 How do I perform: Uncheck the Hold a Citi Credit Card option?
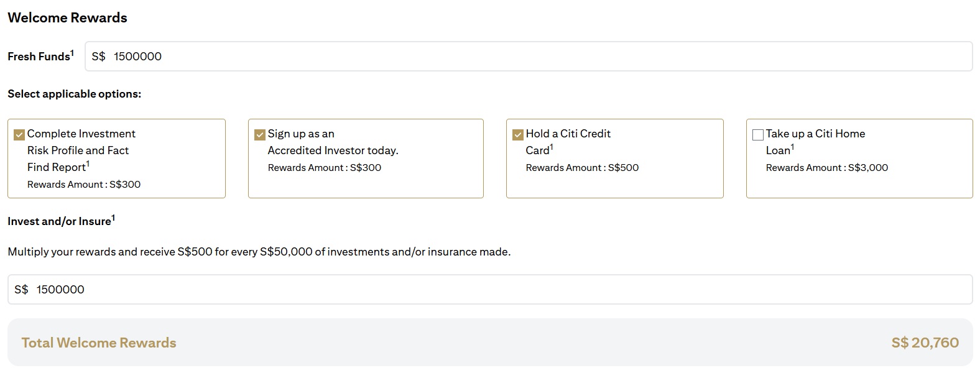[517, 134]
